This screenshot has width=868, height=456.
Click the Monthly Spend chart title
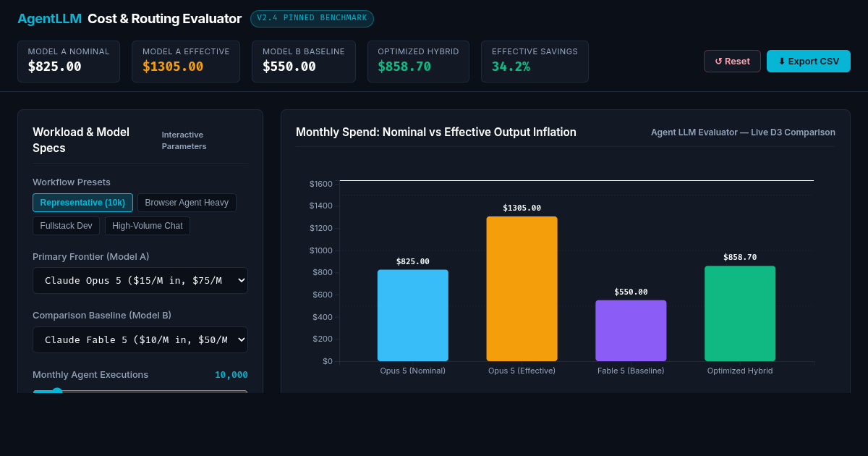tap(436, 132)
